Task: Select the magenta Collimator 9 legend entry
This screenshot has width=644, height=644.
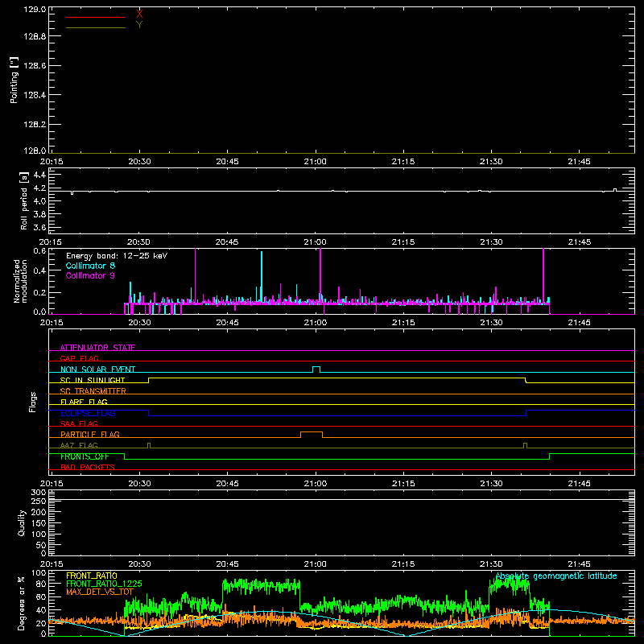Action: tap(90, 275)
